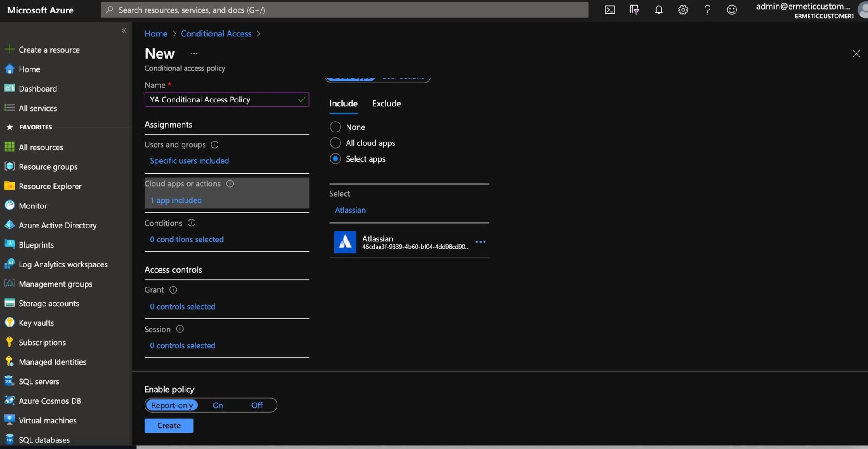Open the ellipsis menu next to New

coord(194,54)
